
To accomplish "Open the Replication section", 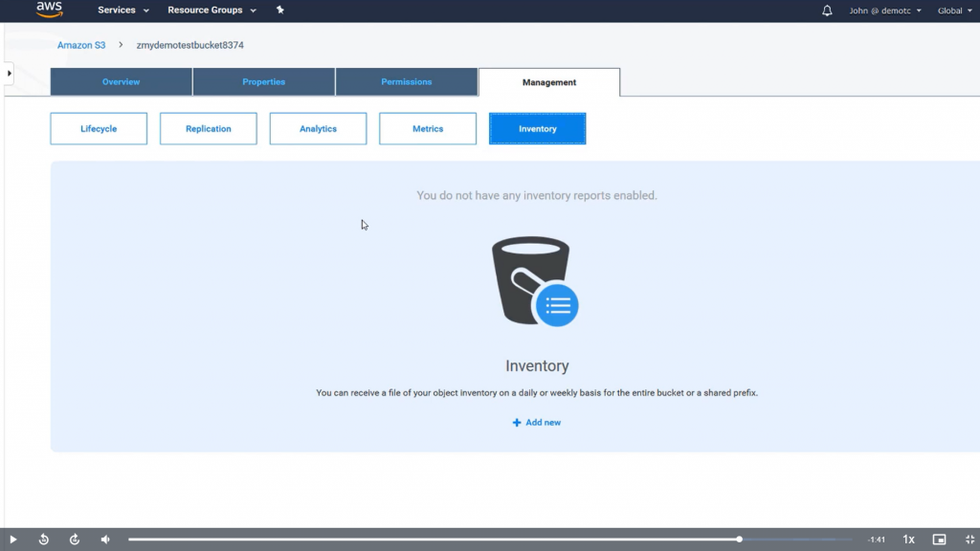I will pyautogui.click(x=208, y=129).
